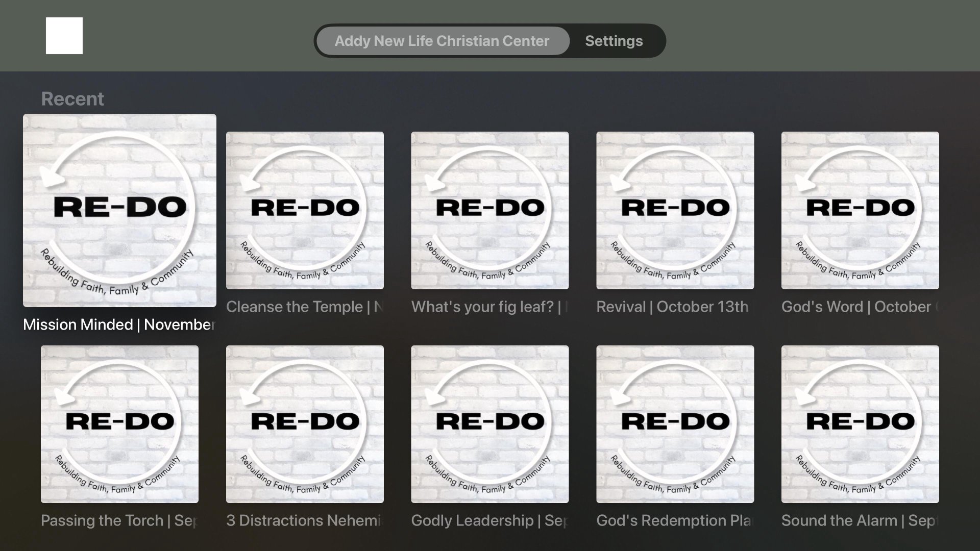Play the Revival October 13th thumbnail
This screenshot has width=980, height=551.
pos(675,210)
